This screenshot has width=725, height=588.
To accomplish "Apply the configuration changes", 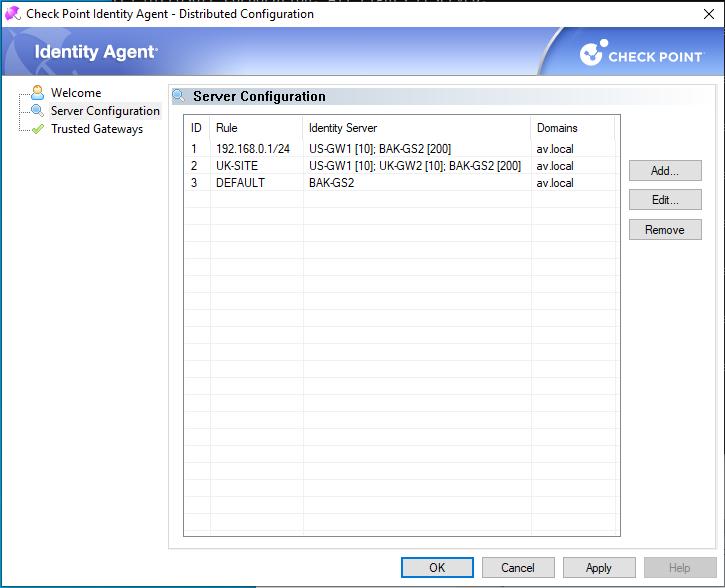I will (599, 567).
